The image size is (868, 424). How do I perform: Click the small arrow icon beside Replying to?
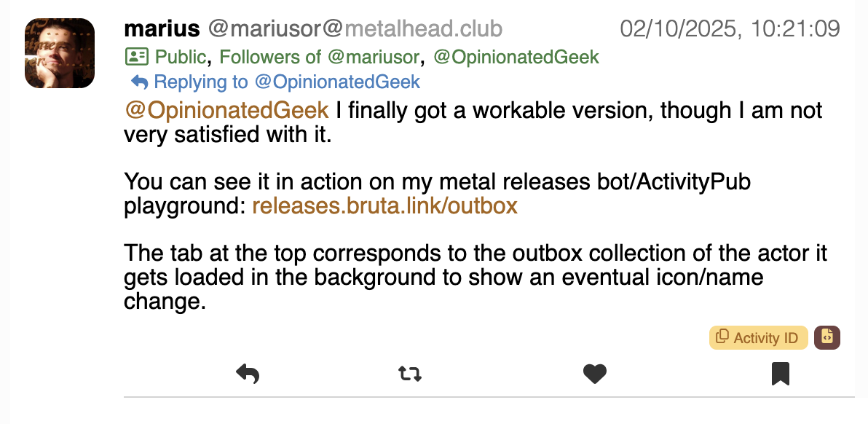coord(139,82)
